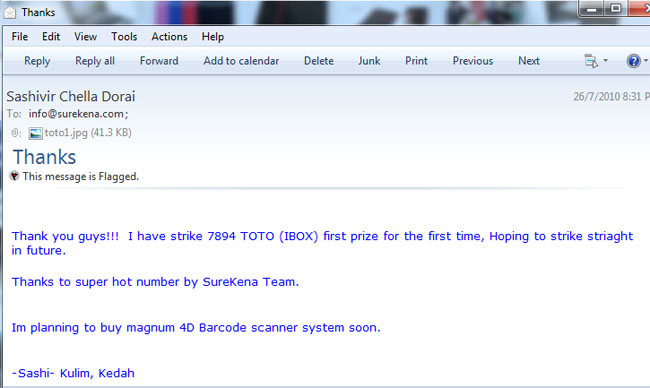Click the signature '-Sashi- Kulim, Kedah'
Viewport: 650px width, 388px height.
(73, 373)
